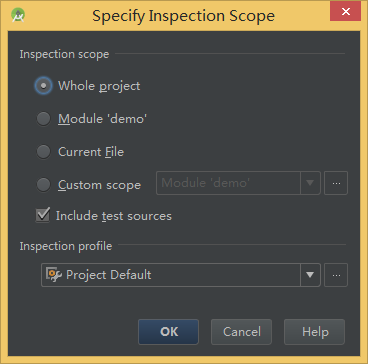Image resolution: width=368 pixels, height=364 pixels.
Task: Select the Whole project radio button
Action: [43, 86]
